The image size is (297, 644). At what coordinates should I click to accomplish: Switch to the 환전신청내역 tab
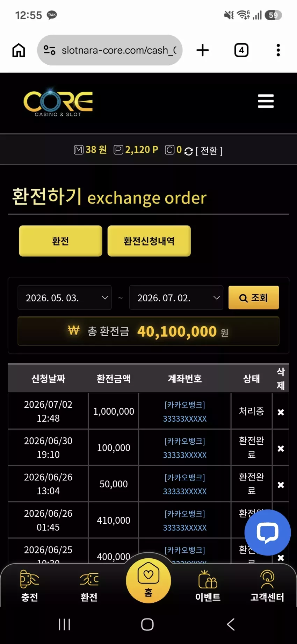coord(149,241)
